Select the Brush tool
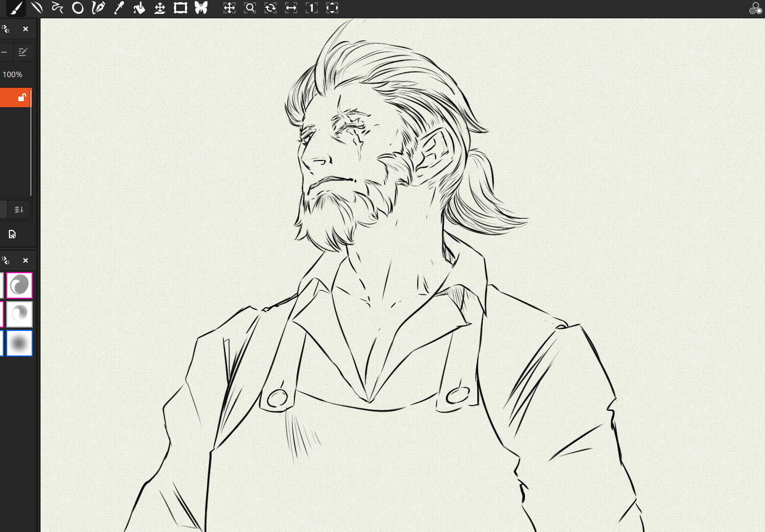The height and width of the screenshot is (532, 765). (x=16, y=8)
